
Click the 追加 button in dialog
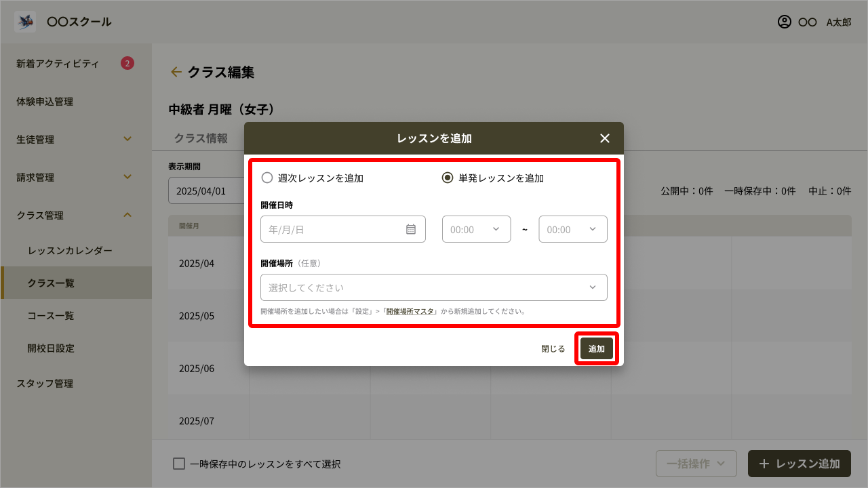point(597,348)
